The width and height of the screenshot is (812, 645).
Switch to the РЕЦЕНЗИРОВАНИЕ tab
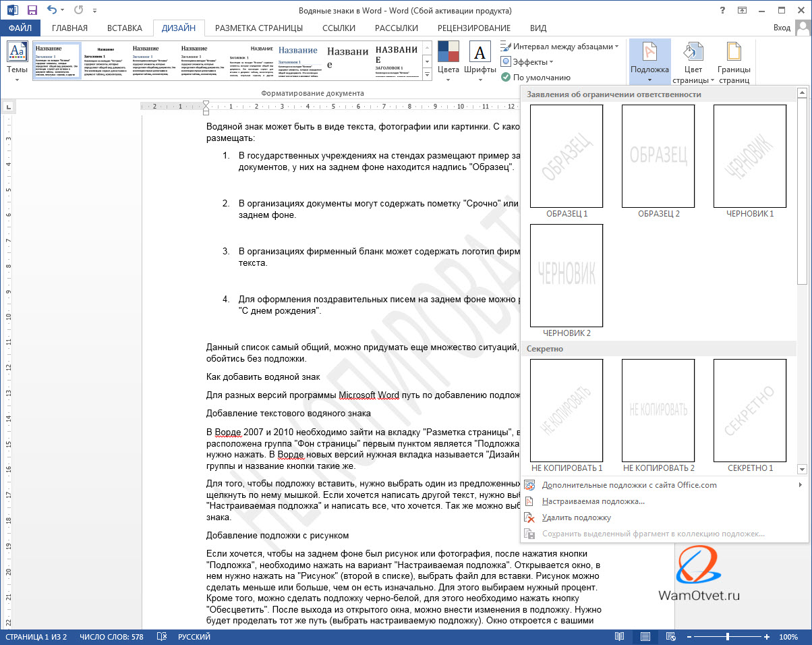474,28
